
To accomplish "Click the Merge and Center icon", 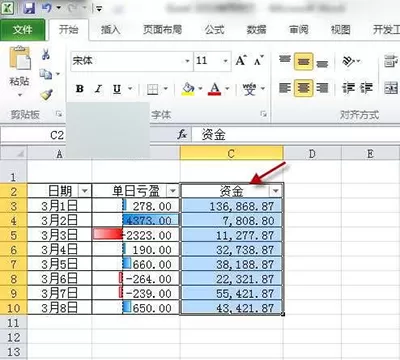I will point(391,88).
